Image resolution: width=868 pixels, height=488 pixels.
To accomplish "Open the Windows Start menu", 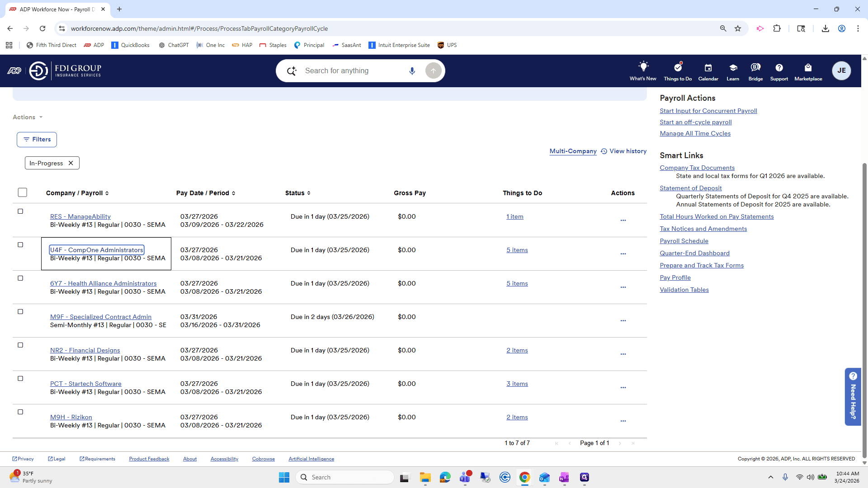I will point(284,477).
